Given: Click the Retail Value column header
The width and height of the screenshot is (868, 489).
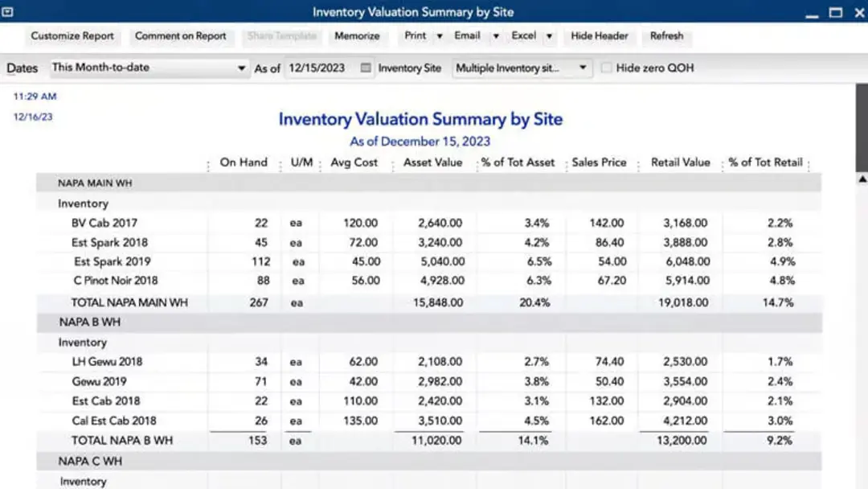Looking at the screenshot, I should (x=681, y=162).
